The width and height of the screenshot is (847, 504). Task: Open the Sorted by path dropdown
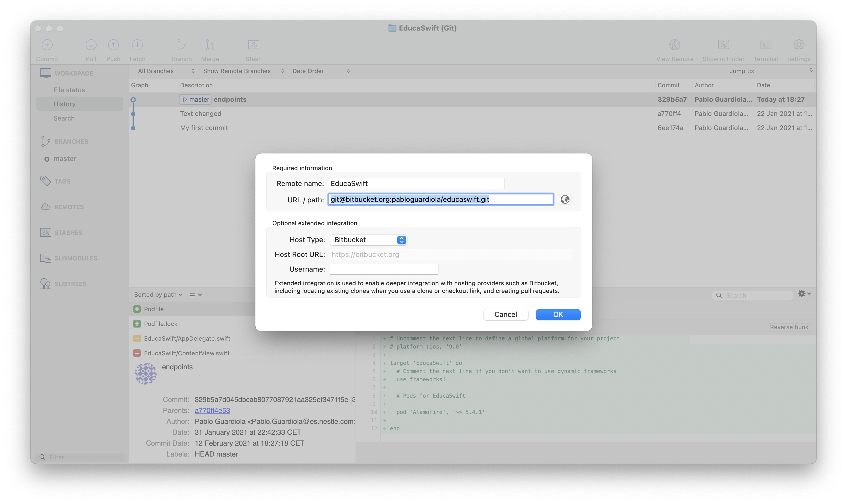[x=158, y=295]
